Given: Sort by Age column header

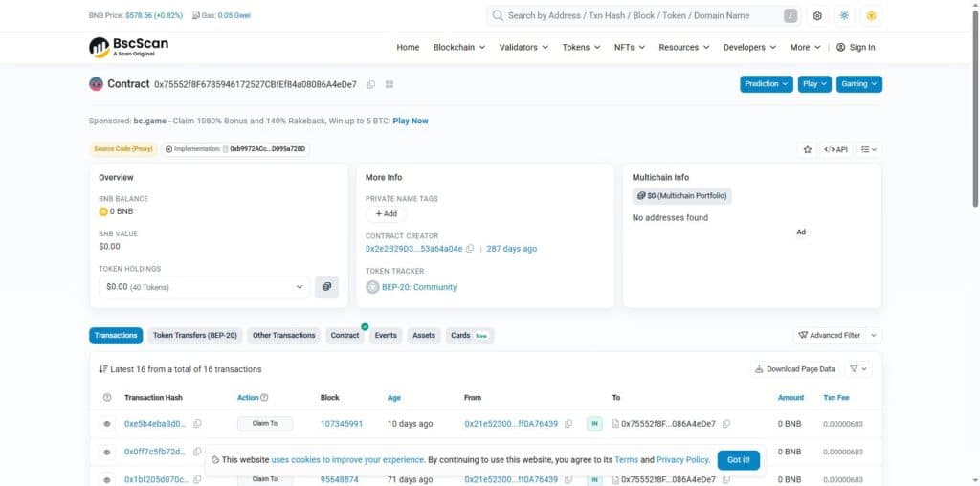Looking at the screenshot, I should (393, 397).
